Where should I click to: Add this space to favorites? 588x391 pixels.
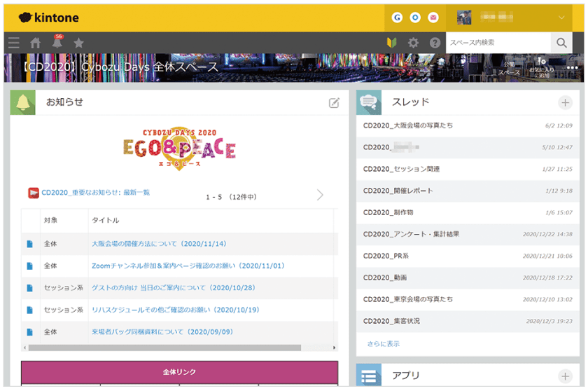(x=542, y=67)
